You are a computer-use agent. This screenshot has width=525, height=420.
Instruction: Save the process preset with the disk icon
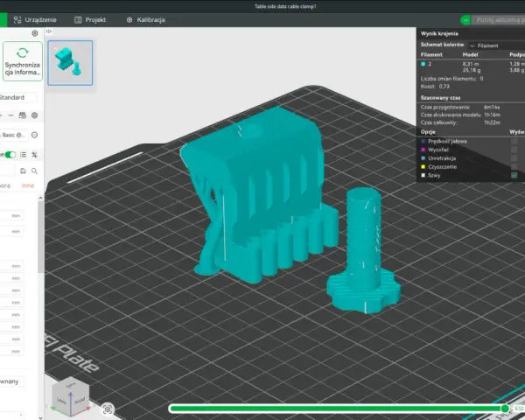coord(23,171)
